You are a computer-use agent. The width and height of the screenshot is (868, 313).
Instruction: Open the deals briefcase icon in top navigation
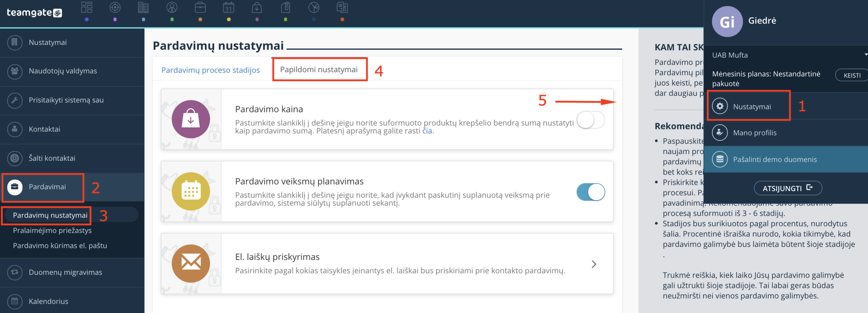(x=200, y=7)
